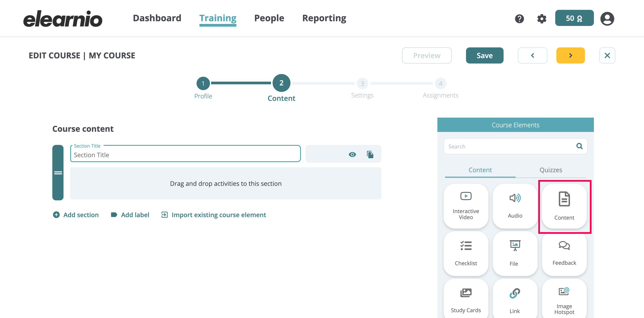The image size is (644, 318).
Task: Select step 2 Content in stepper
Action: [281, 83]
